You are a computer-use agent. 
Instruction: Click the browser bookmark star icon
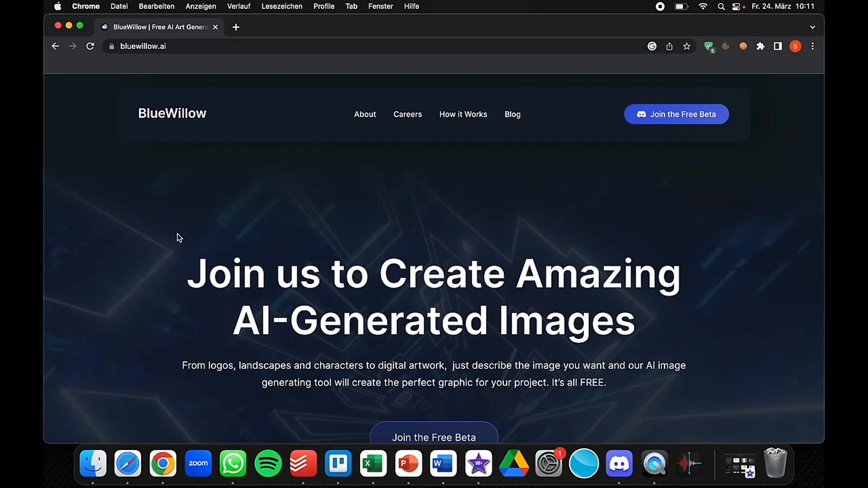[x=687, y=46]
